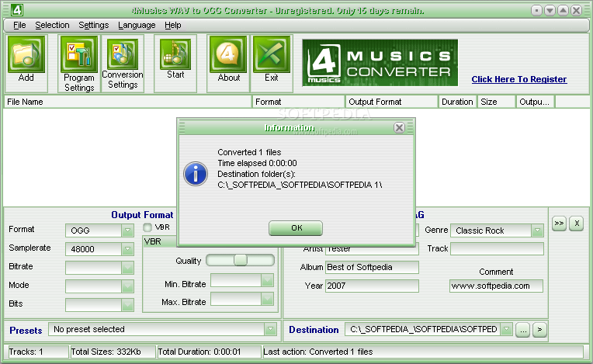
Task: Click the Click Here To Register link
Action: tap(518, 79)
